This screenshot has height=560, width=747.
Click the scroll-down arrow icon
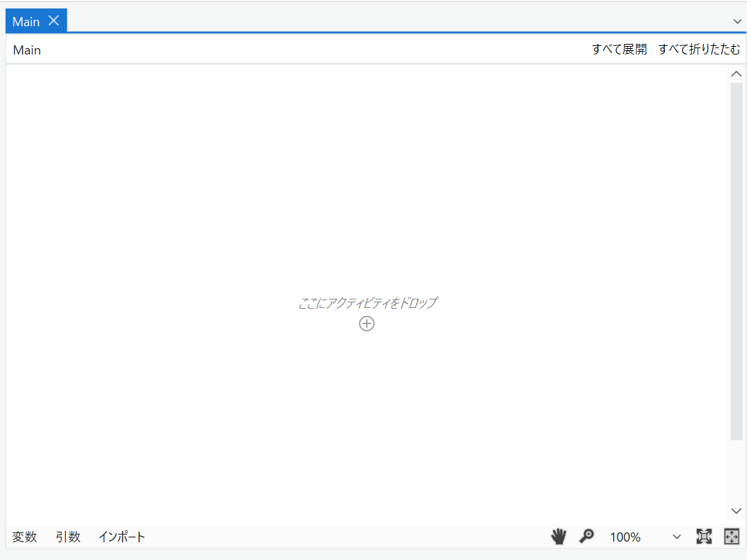tap(736, 510)
